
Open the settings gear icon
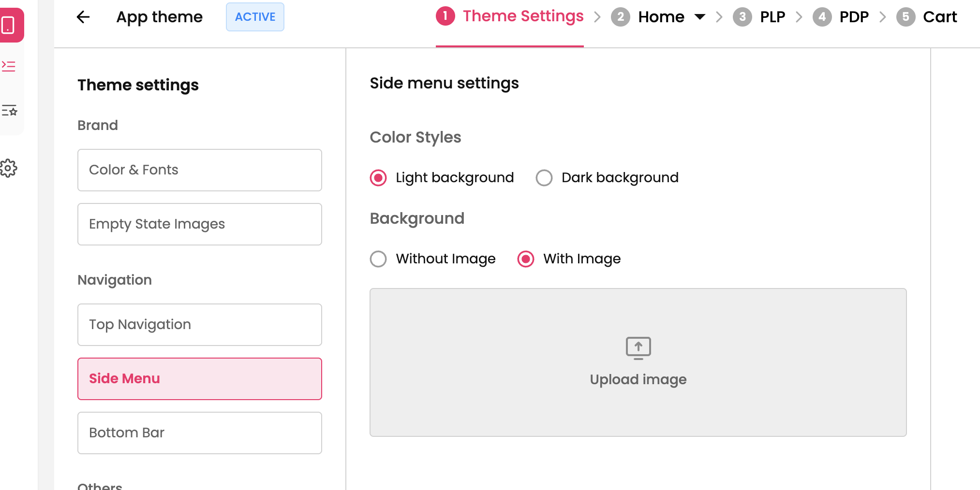pos(9,168)
